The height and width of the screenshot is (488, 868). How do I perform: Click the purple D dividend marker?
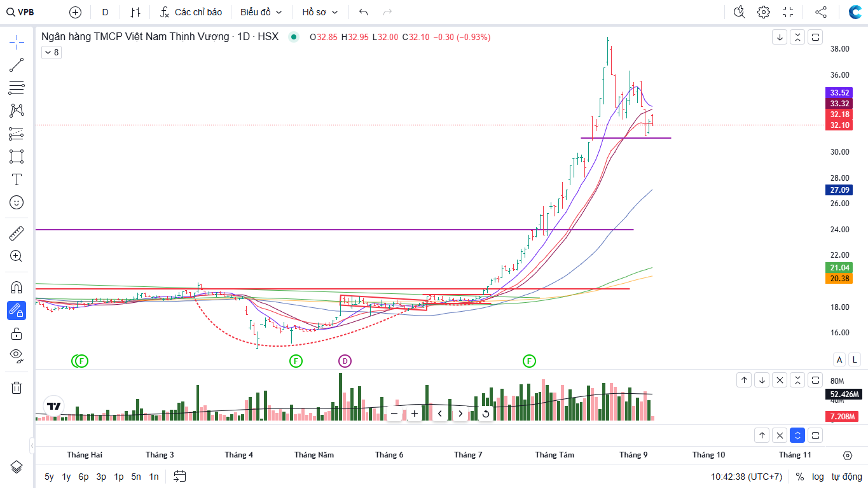(345, 361)
